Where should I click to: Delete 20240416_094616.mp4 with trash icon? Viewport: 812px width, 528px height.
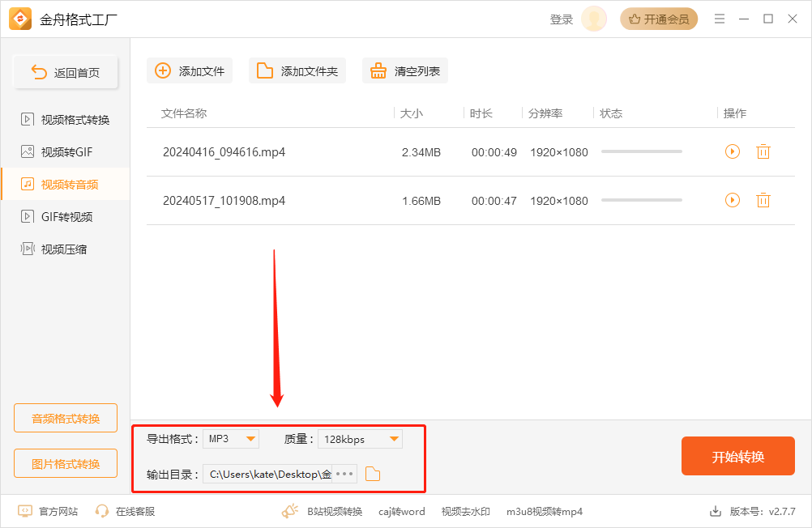pos(763,151)
